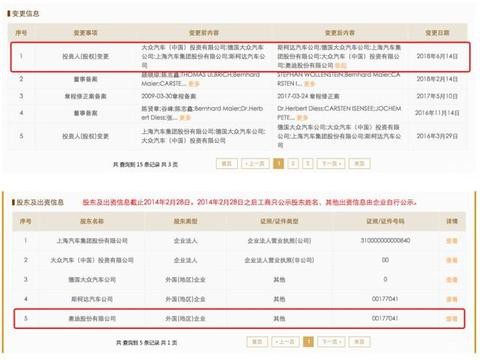The image size is (480, 360).
Task: Click the 证照/证件号码 column header
Action: coord(385,221)
